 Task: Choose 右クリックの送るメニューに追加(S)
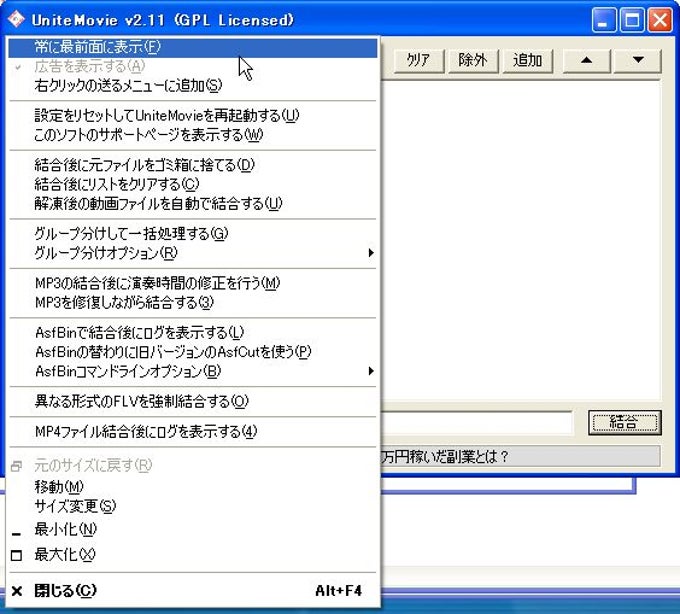click(193, 86)
